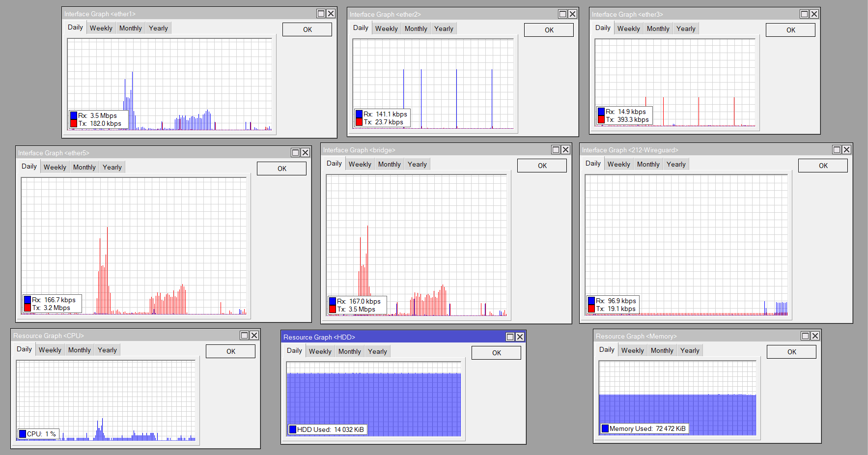
Task: Close the CPU Resource Graph window
Action: coord(254,336)
